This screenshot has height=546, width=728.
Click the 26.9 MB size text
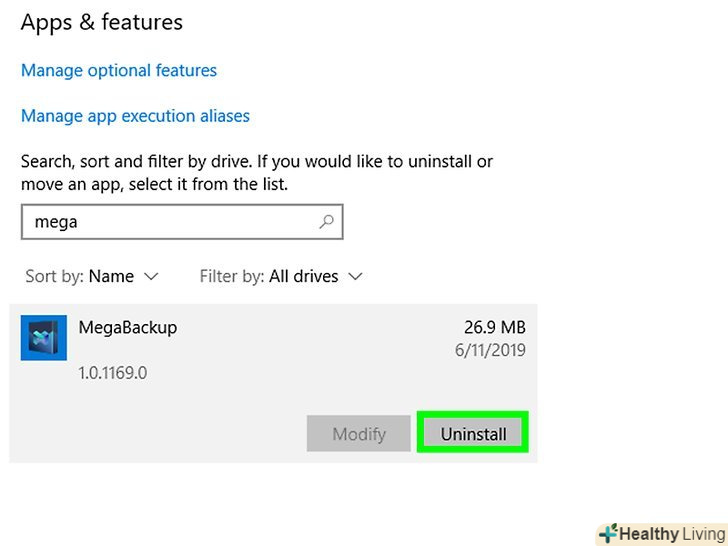click(x=494, y=327)
